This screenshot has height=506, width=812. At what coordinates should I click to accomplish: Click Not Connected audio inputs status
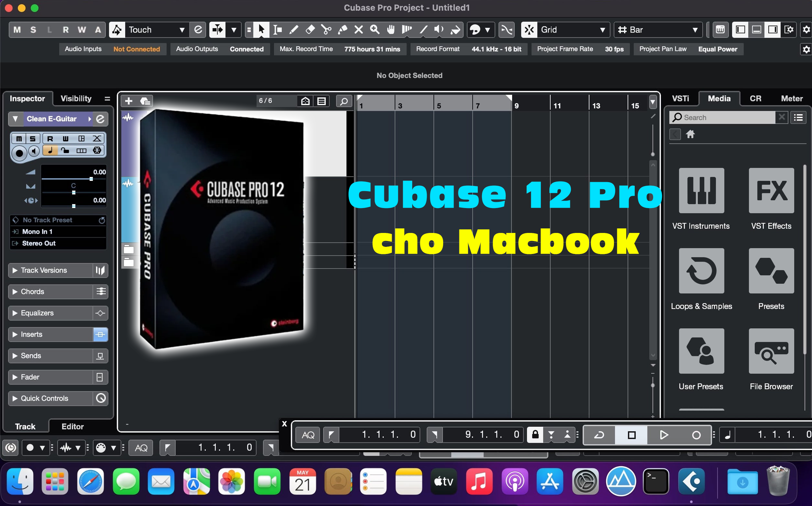click(x=137, y=49)
